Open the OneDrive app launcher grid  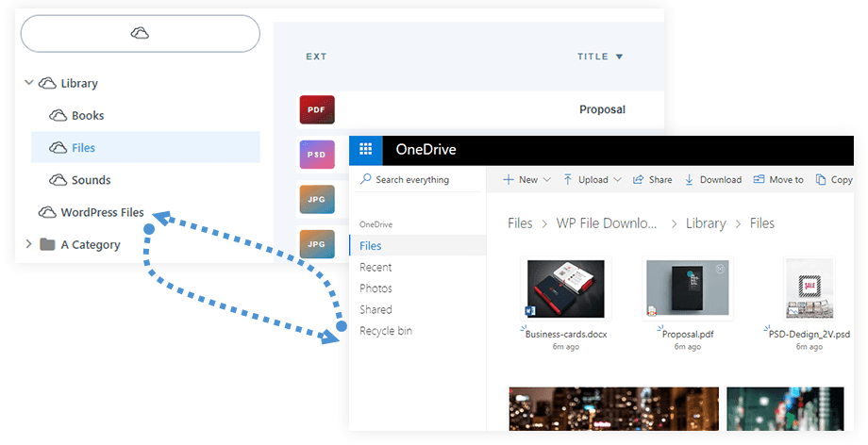tap(365, 149)
